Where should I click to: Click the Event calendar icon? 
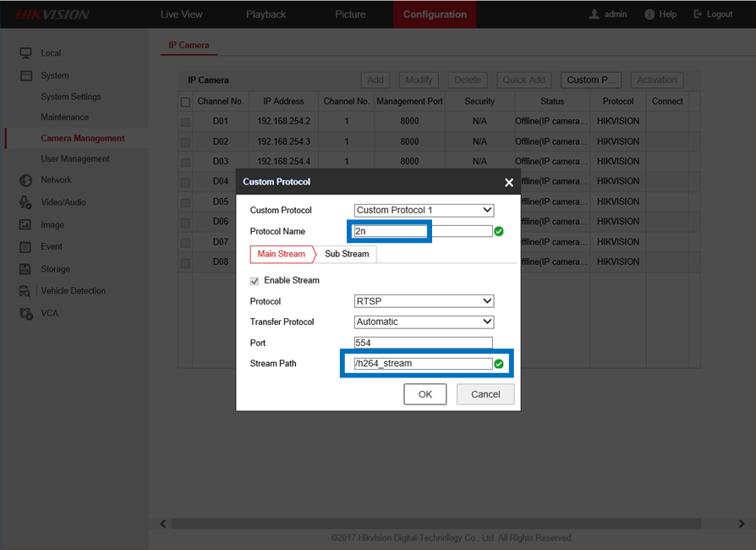point(25,247)
